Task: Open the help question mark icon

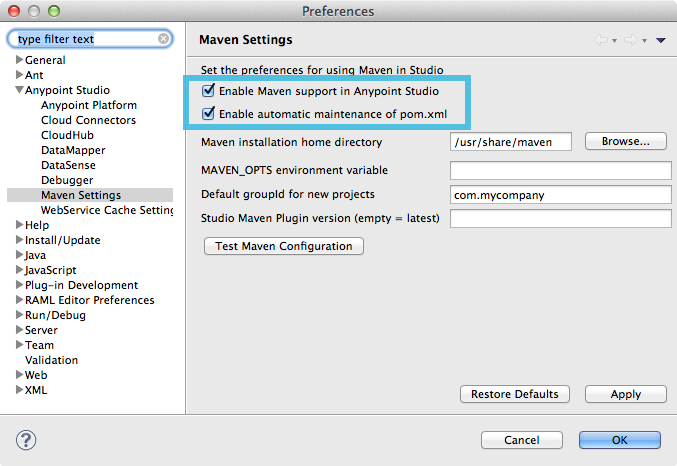Action: coord(26,440)
